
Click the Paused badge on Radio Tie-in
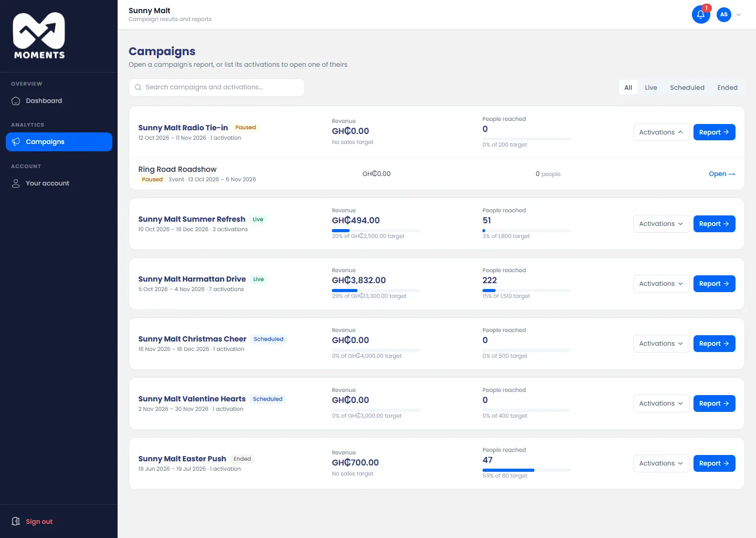tap(245, 128)
